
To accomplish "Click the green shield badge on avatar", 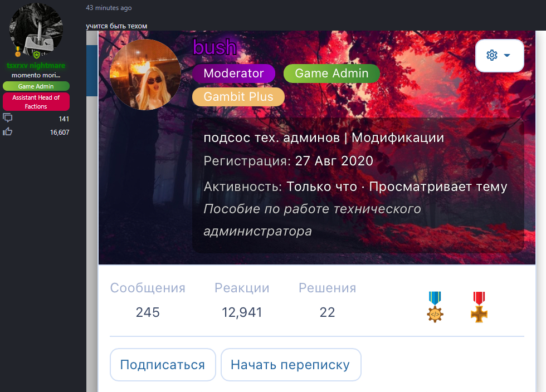I will coord(36,55).
